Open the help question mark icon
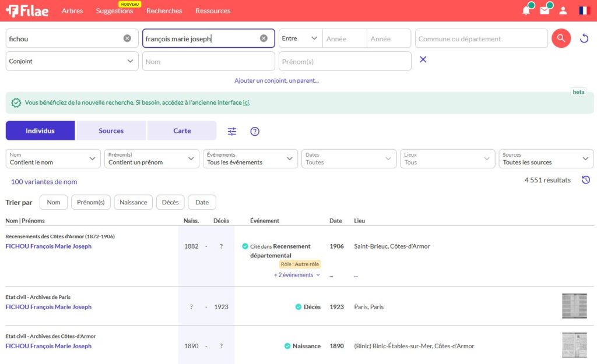This screenshot has height=364, width=597. 255,131
